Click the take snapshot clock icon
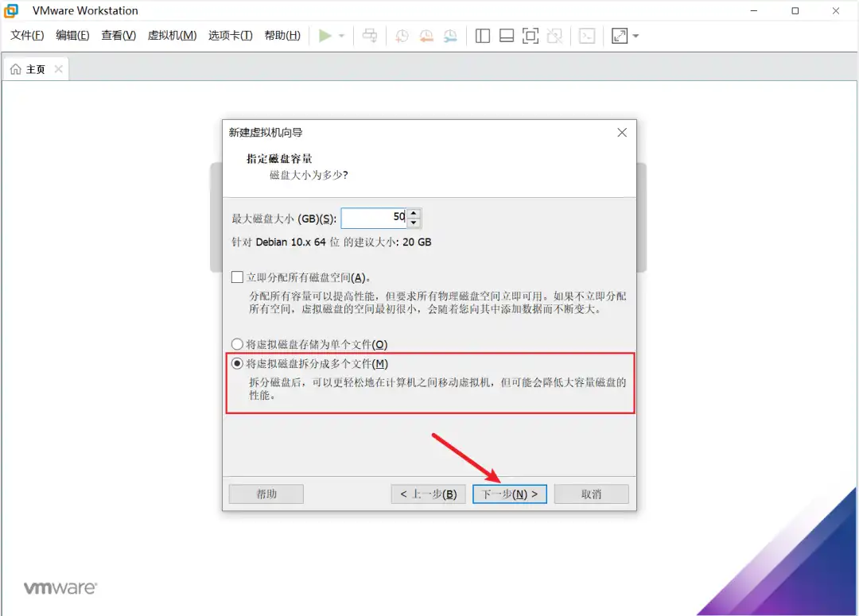859x616 pixels. point(402,36)
